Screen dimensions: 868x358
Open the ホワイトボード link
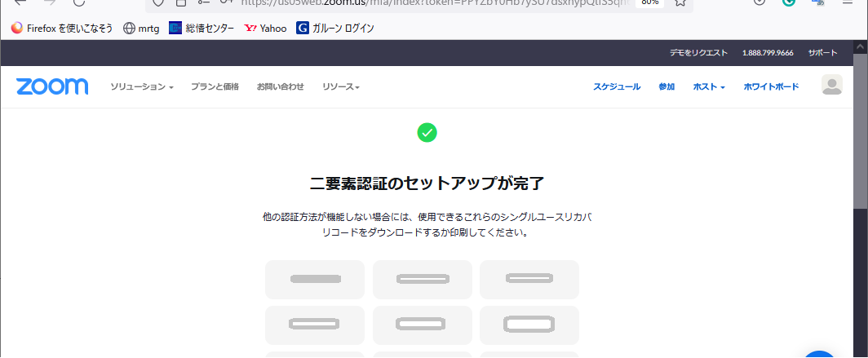tap(771, 87)
